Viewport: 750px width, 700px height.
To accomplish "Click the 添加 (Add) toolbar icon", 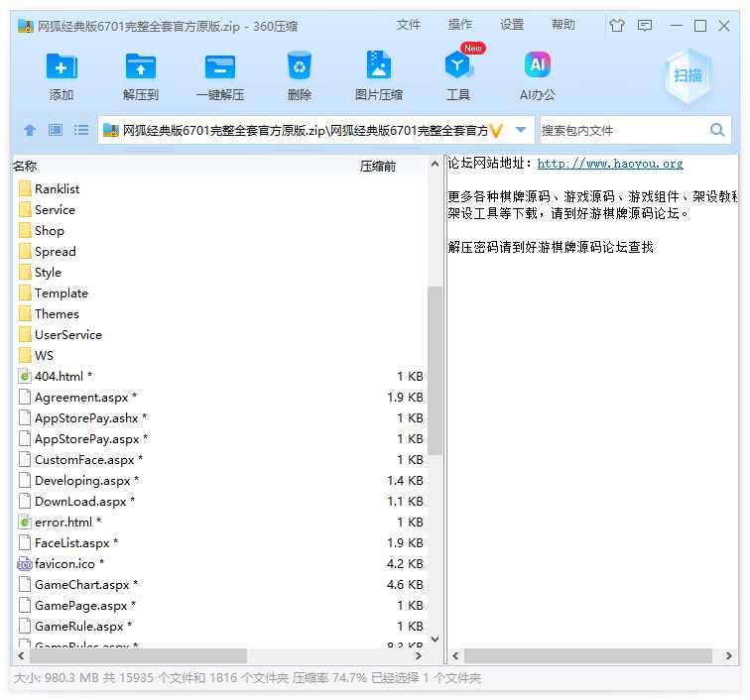I will [x=62, y=66].
